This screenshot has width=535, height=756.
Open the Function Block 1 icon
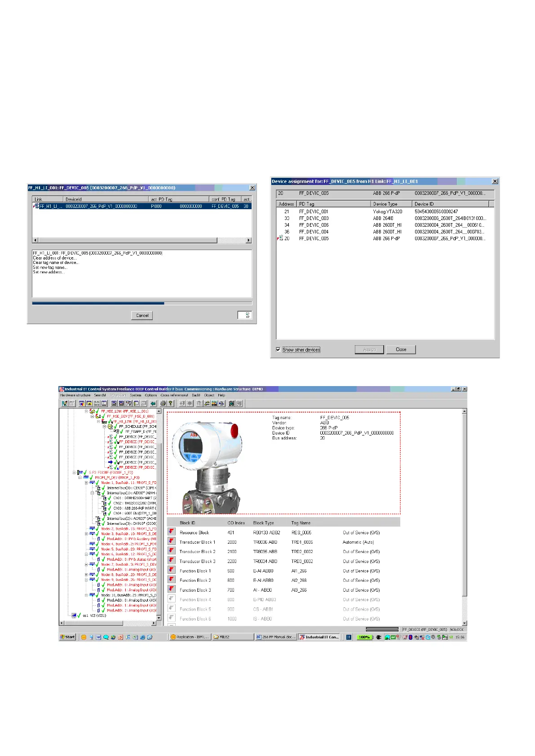pyautogui.click(x=172, y=570)
